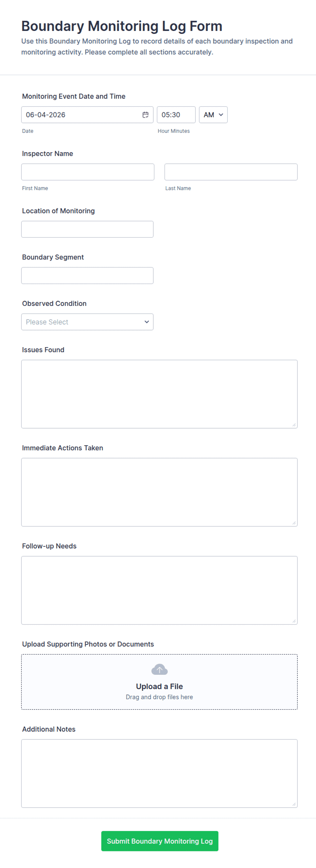
Task: Focus the date field showing 06-04-2026
Action: [x=87, y=115]
